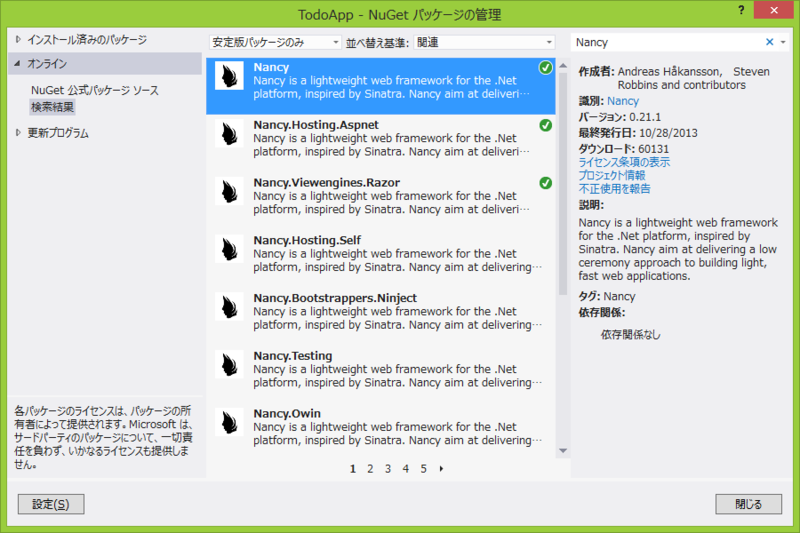Select インストール済みのパッケージ label
This screenshot has width=800, height=533.
click(x=87, y=39)
